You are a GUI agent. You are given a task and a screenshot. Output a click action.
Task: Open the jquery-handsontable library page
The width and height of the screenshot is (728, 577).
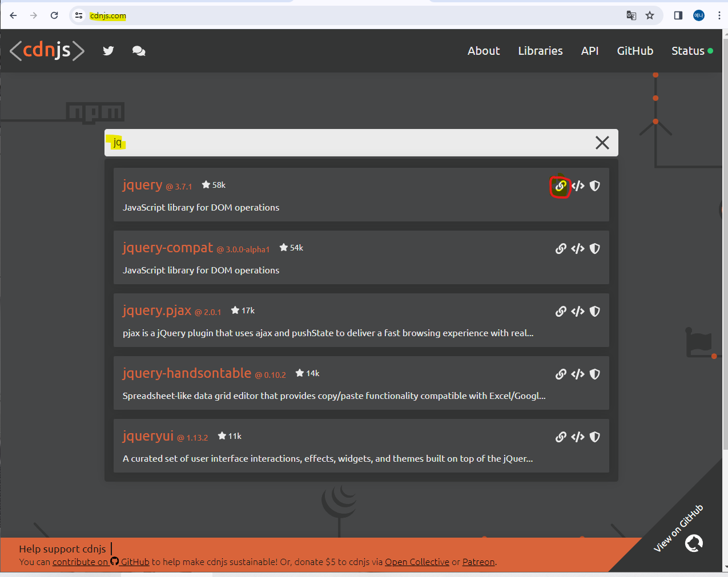click(187, 373)
